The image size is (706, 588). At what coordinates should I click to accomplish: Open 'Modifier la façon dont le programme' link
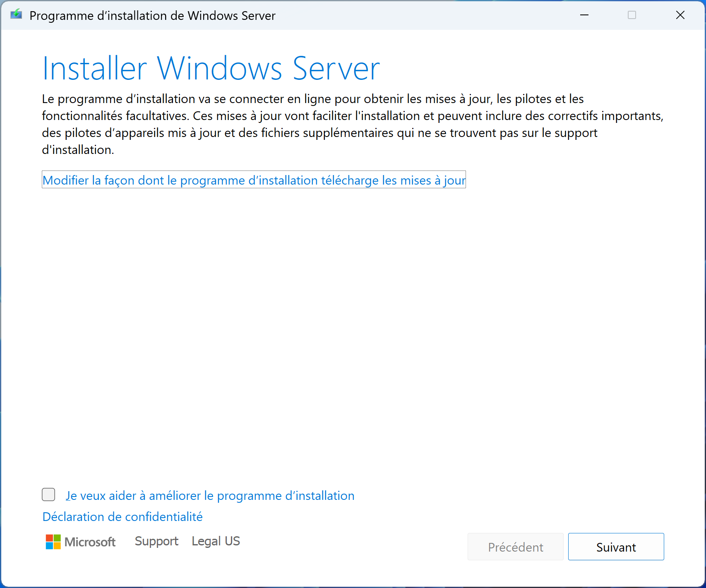[x=254, y=180]
